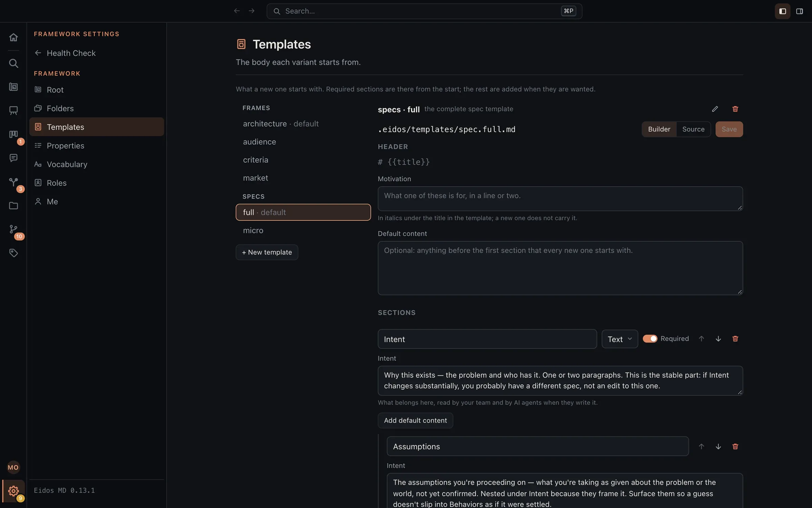Open the Text type dropdown for Intent

point(620,339)
